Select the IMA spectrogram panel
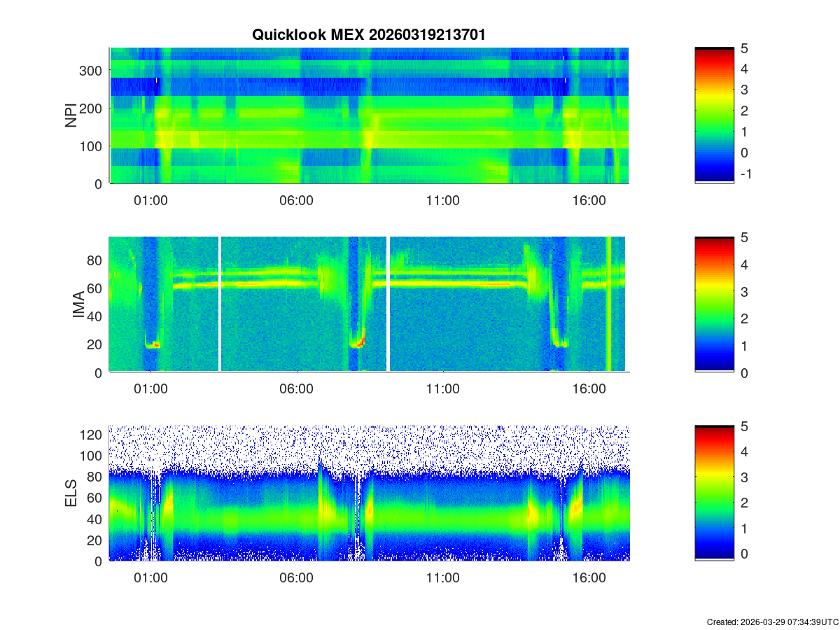The width and height of the screenshot is (840, 630). [x=369, y=304]
